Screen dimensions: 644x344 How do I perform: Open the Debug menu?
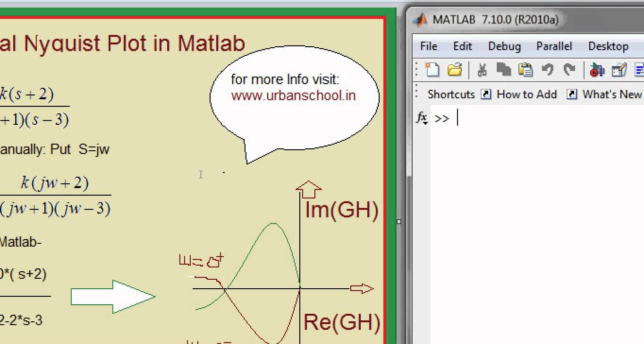[504, 46]
